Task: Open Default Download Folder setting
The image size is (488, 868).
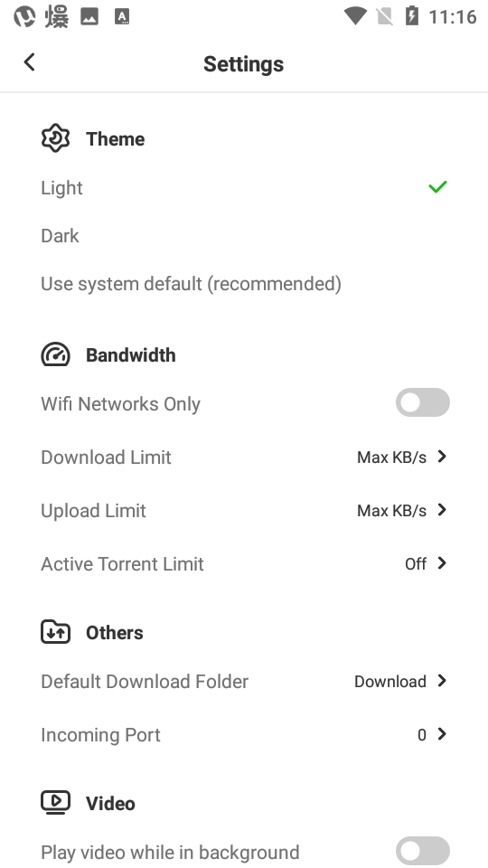Action: 243,682
